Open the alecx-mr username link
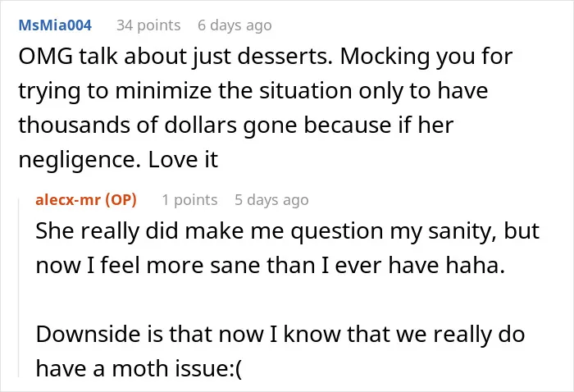Image resolution: width=574 pixels, height=392 pixels. (68, 200)
